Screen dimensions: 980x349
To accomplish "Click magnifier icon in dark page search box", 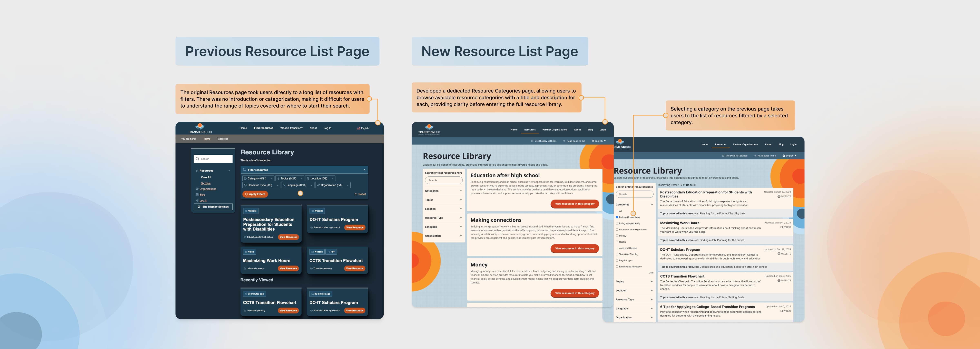I will pyautogui.click(x=197, y=159).
